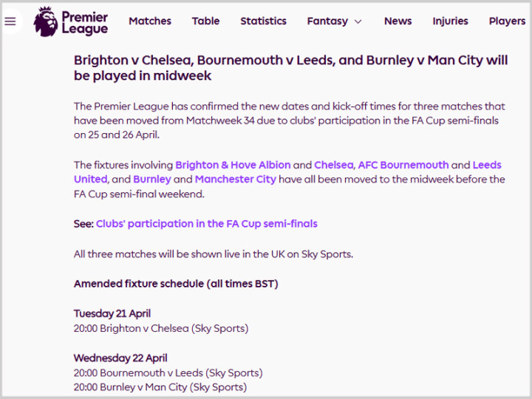Navigate to the Injuries page
Image resolution: width=532 pixels, height=399 pixels.
tap(450, 21)
